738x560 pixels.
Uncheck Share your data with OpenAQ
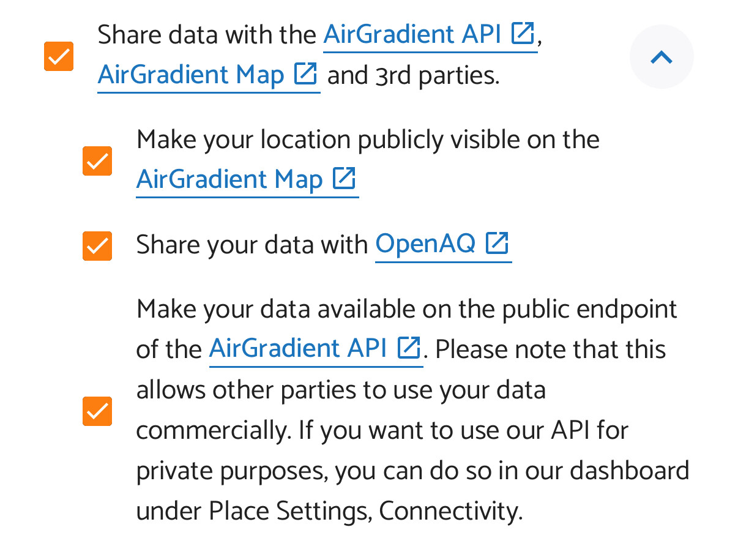[x=97, y=246]
